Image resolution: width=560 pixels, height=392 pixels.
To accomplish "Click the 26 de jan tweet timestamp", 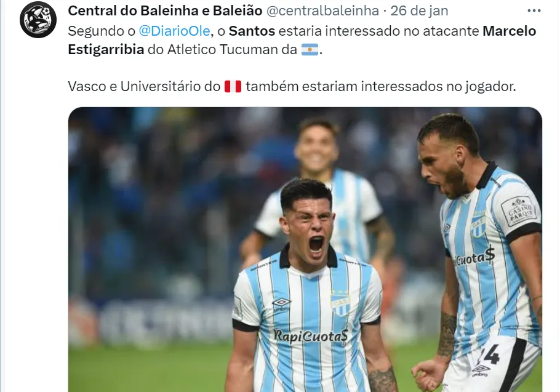I will [x=419, y=10].
